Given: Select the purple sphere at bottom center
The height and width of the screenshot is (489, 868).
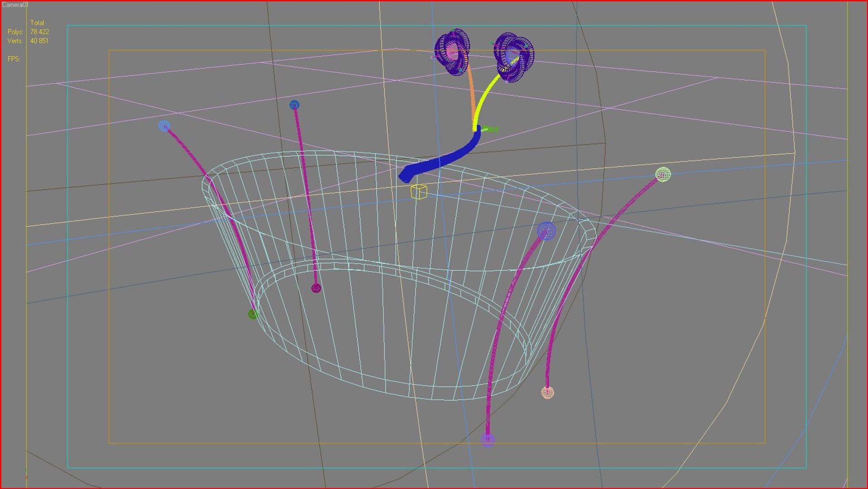Looking at the screenshot, I should [x=488, y=439].
